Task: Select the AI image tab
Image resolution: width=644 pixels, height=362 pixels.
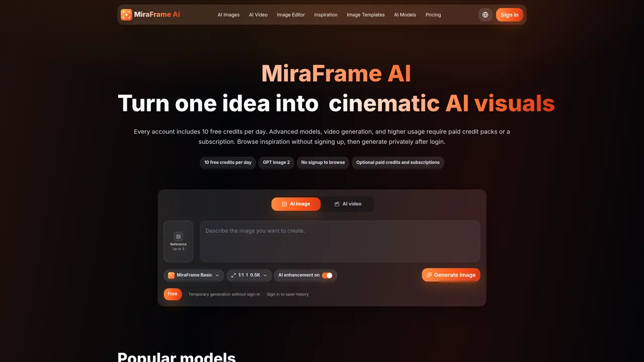Action: coord(296,204)
